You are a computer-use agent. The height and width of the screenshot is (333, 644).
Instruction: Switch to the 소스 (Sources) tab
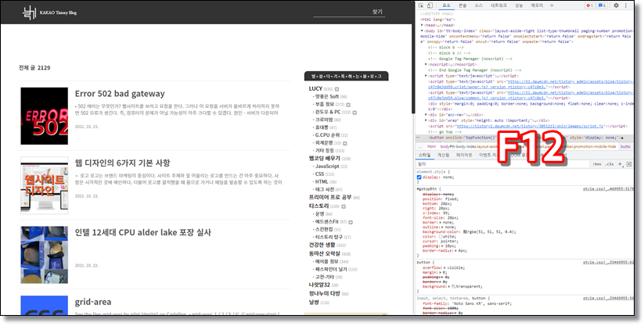pos(478,5)
